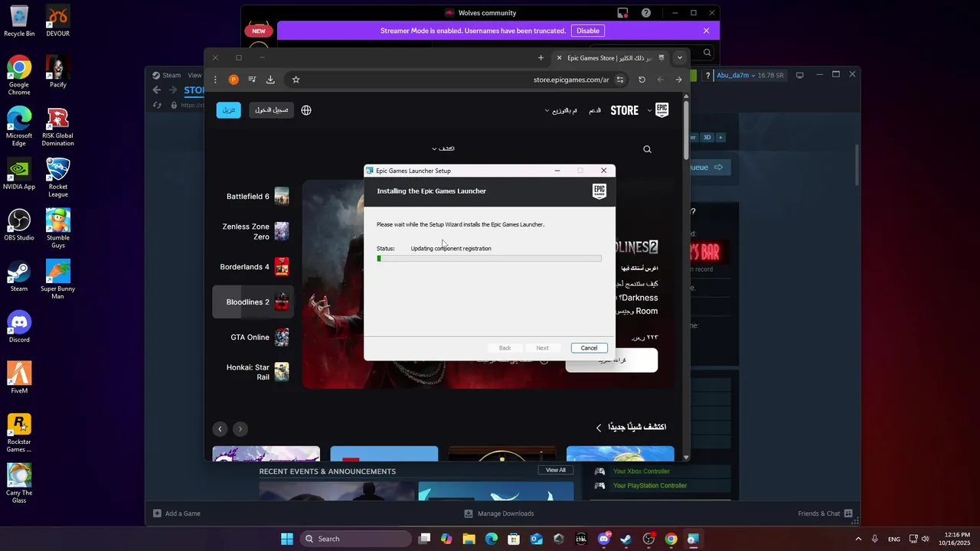Click the Epic Games logo in the installer header
Screen dimensions: 980x551
(x=599, y=191)
